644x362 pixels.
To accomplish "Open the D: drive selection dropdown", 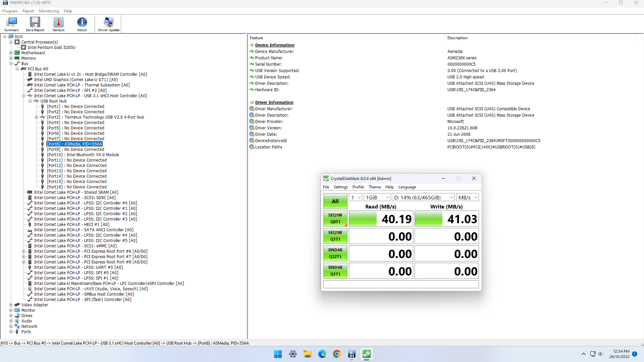I will [423, 197].
